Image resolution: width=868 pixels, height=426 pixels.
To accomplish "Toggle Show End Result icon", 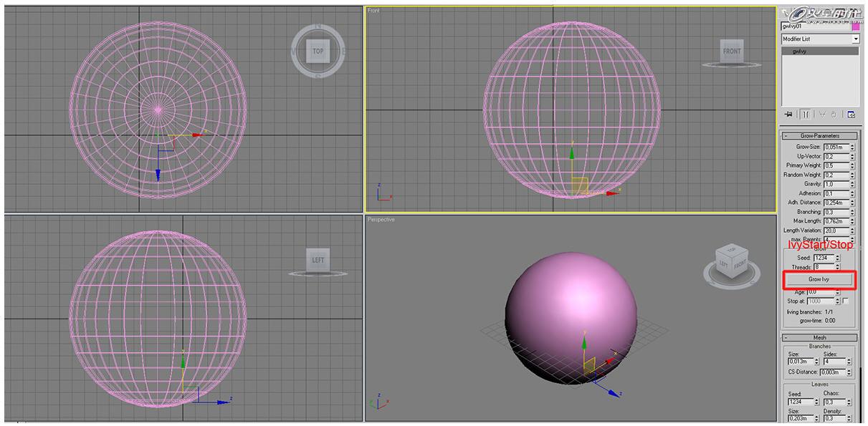I will coord(806,115).
